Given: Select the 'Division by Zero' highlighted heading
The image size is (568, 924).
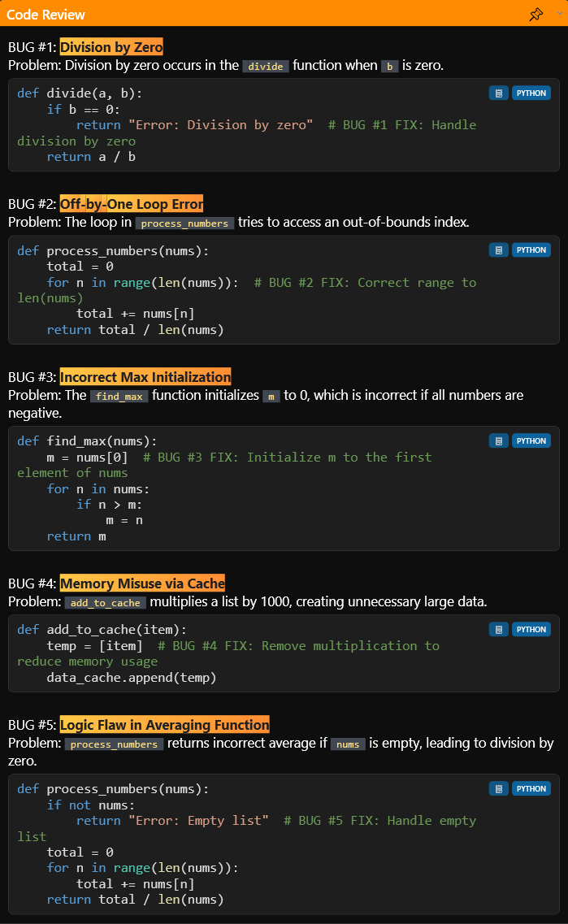Looking at the screenshot, I should tap(111, 47).
